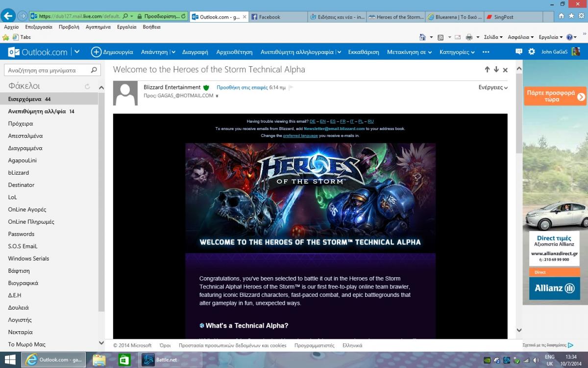Click the preferred language link

300,135
